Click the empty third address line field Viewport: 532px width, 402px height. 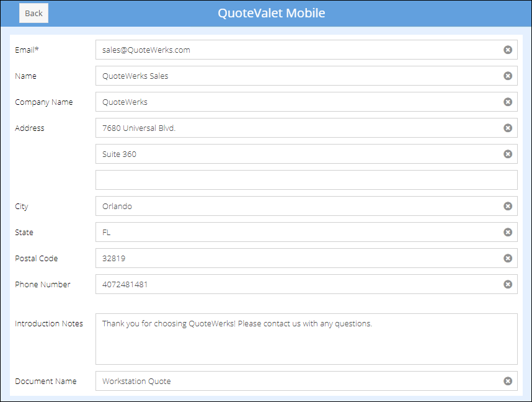tap(306, 180)
